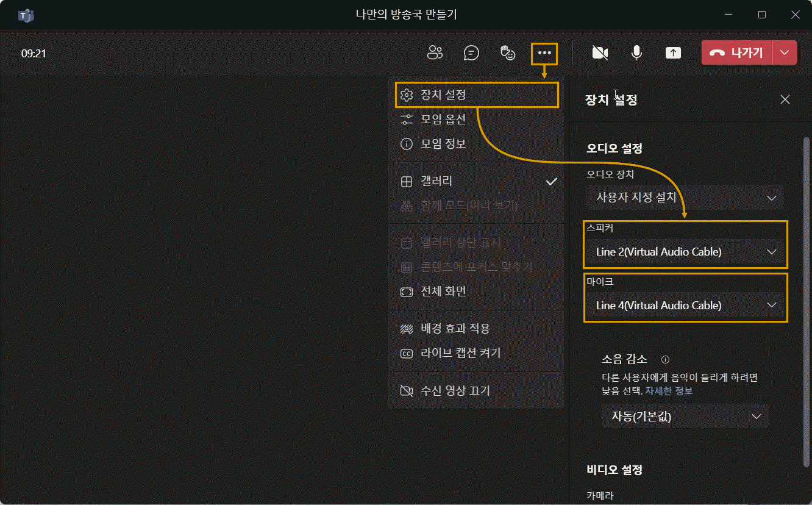Image resolution: width=812 pixels, height=505 pixels.
Task: Open the 마이크 Line 4 dropdown
Action: [x=685, y=305]
